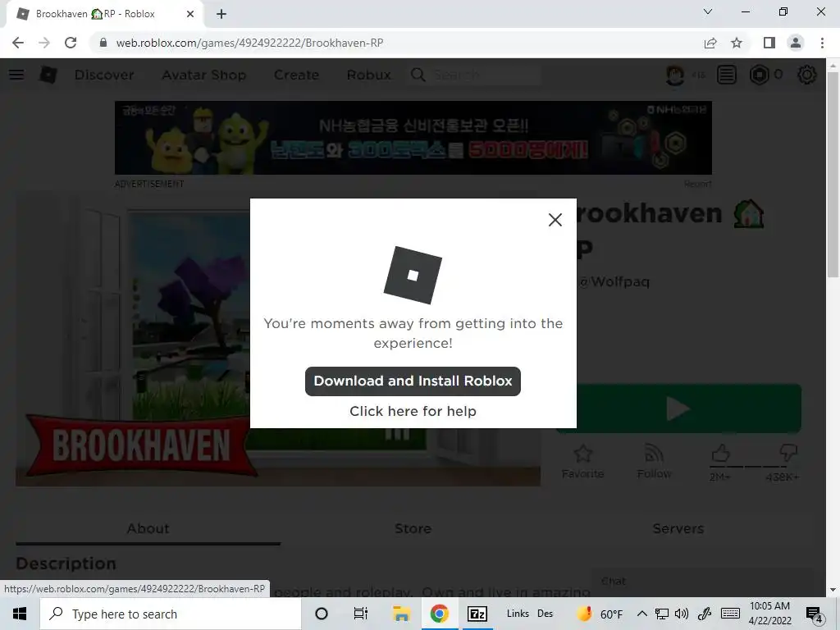Open Roblox hamburger navigation menu

click(x=16, y=75)
